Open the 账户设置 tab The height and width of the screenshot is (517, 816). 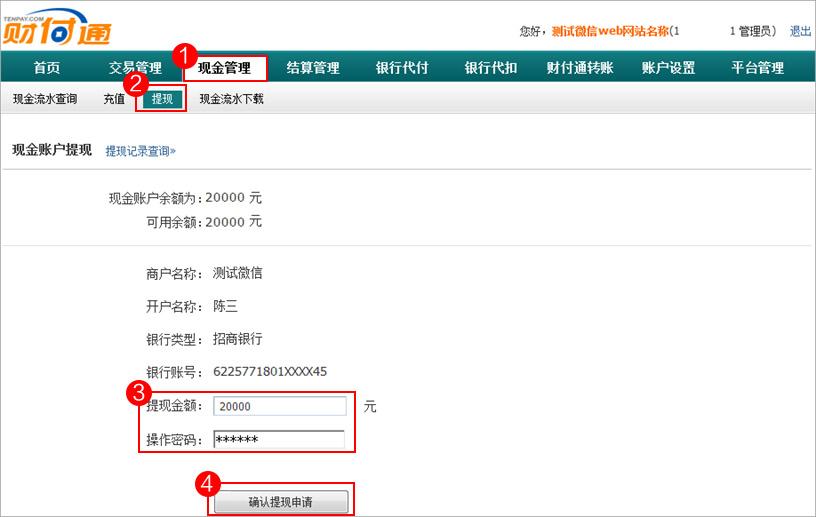[668, 68]
